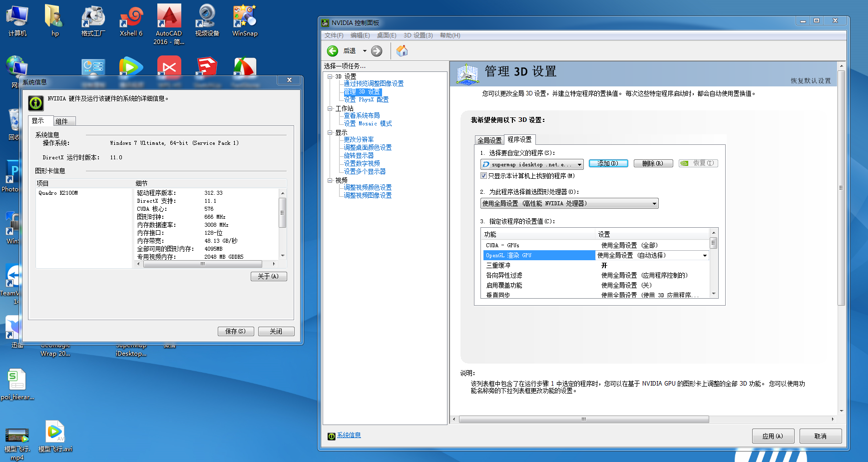Collapse the 工作站 tree node
The height and width of the screenshot is (462, 868).
click(x=330, y=108)
